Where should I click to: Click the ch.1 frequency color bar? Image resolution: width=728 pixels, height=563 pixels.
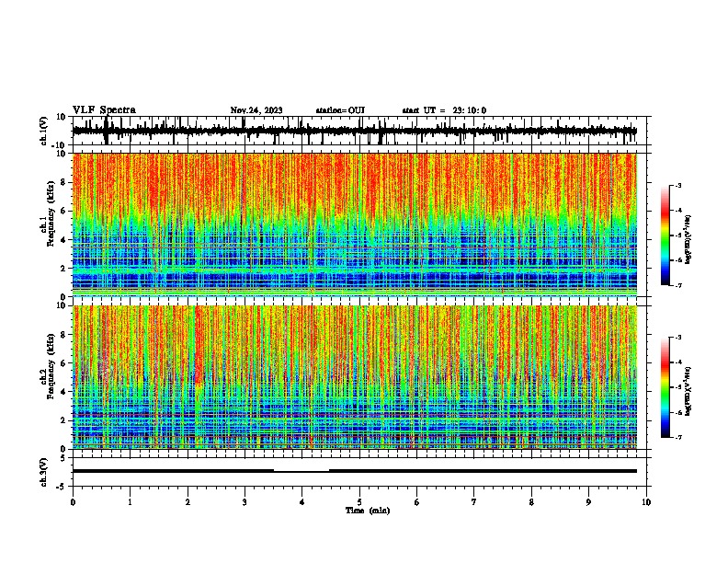tap(665, 236)
